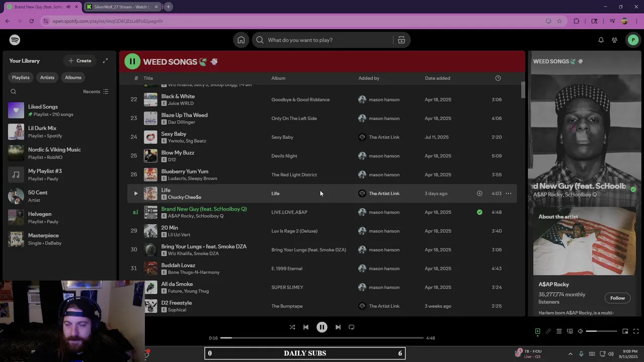Open more options for the song Life

click(509, 194)
